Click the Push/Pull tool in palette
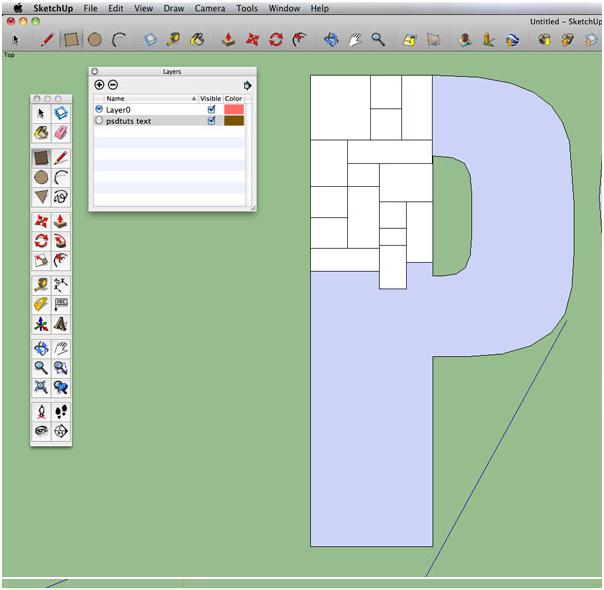This screenshot has height=590, width=604. click(61, 222)
